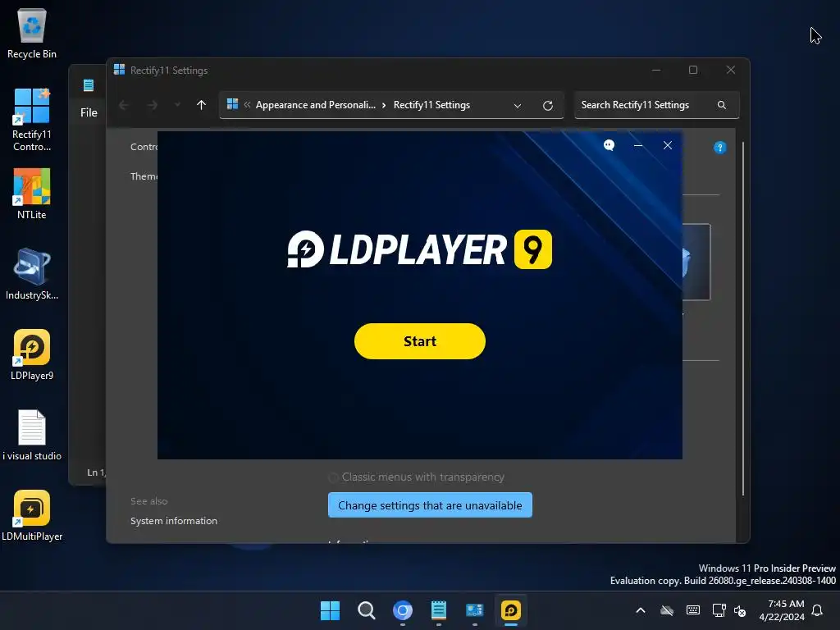The width and height of the screenshot is (840, 630).
Task: Click the yellow Start button in LDPlayer
Action: point(419,341)
